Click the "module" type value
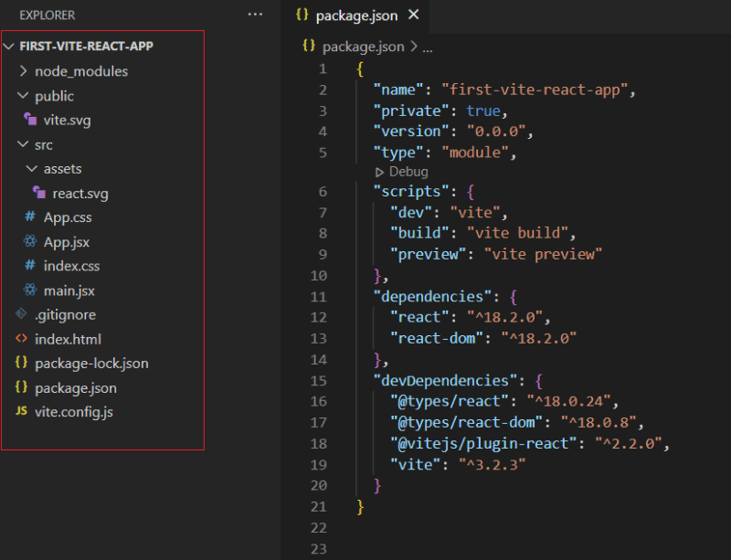This screenshot has width=731, height=560. coord(475,153)
